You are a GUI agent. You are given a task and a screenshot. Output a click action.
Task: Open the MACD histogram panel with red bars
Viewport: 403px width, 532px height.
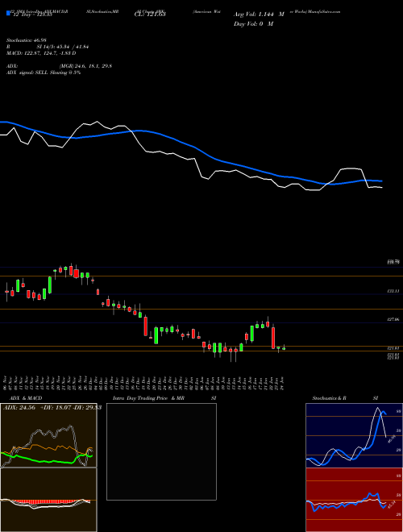(48, 500)
